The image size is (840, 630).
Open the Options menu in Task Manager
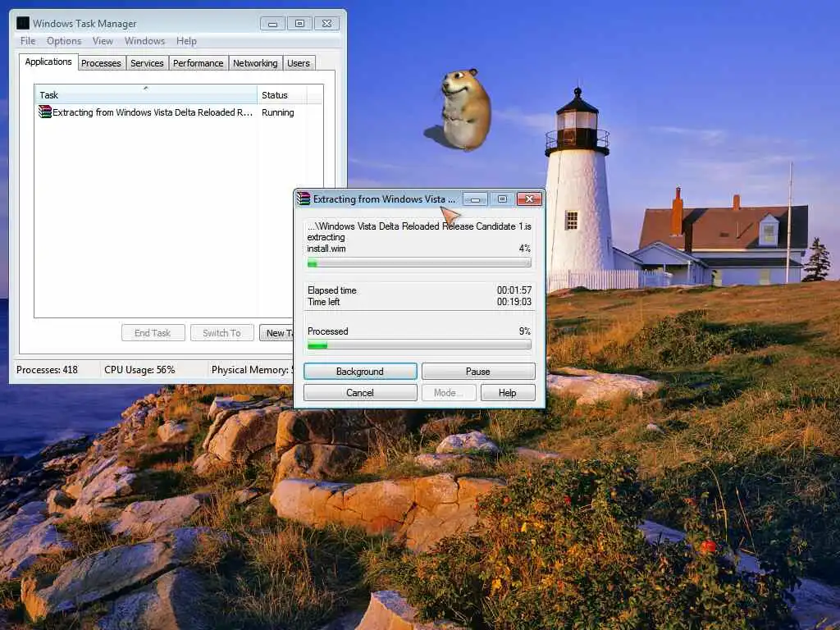64,41
